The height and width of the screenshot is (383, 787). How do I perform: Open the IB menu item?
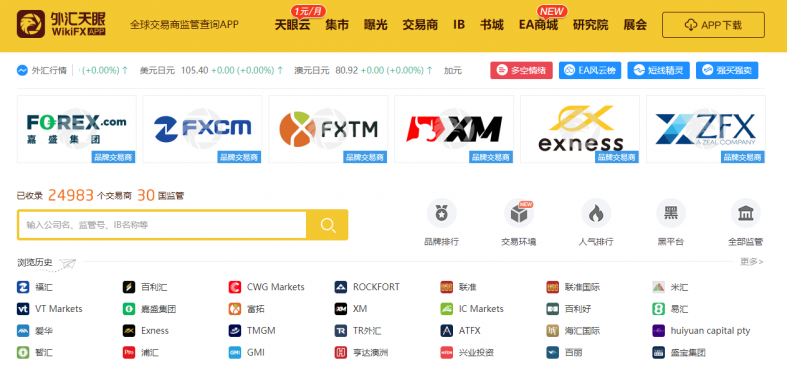pyautogui.click(x=459, y=25)
